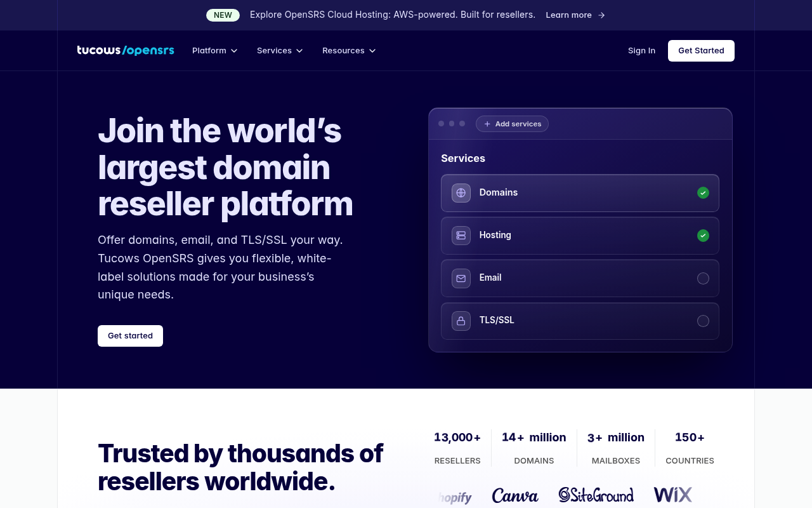Click the arrow icon beside Learn more

pyautogui.click(x=601, y=15)
